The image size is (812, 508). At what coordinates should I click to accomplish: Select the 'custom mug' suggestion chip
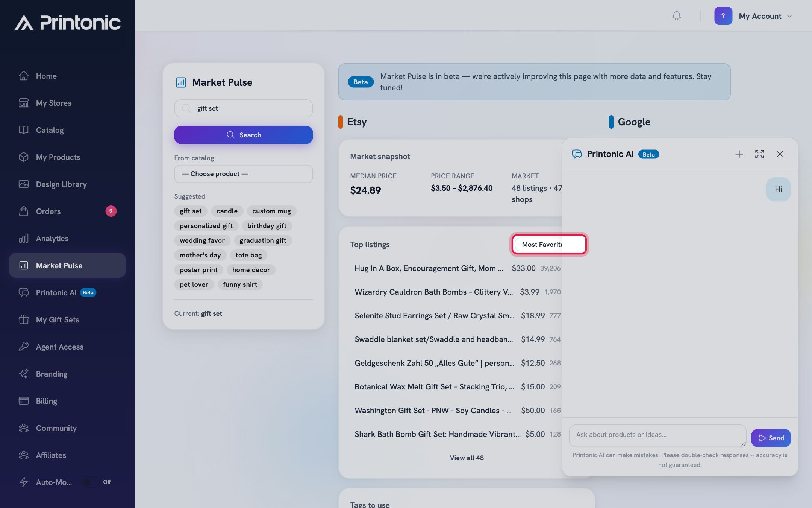(x=271, y=211)
